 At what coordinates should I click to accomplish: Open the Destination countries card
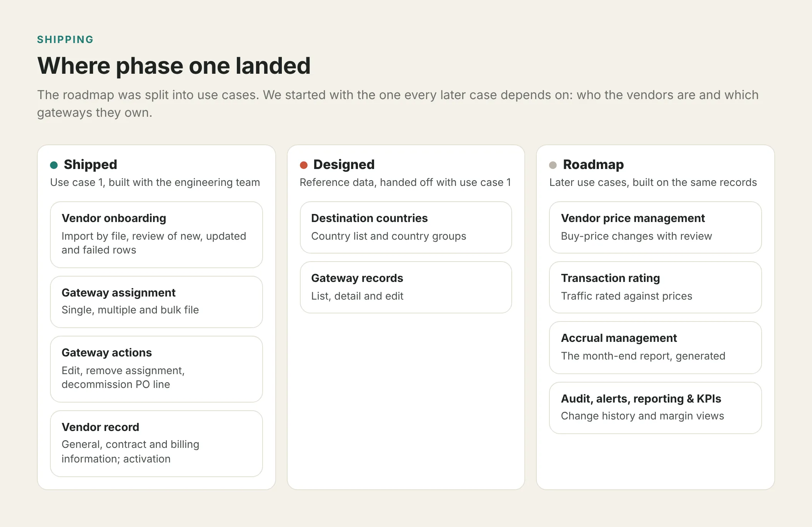click(x=406, y=227)
